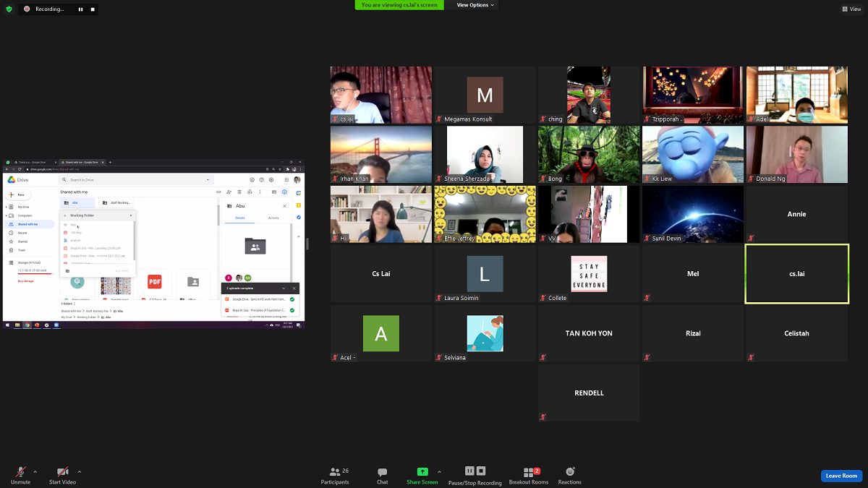Expand the View Options dropdown

[475, 5]
